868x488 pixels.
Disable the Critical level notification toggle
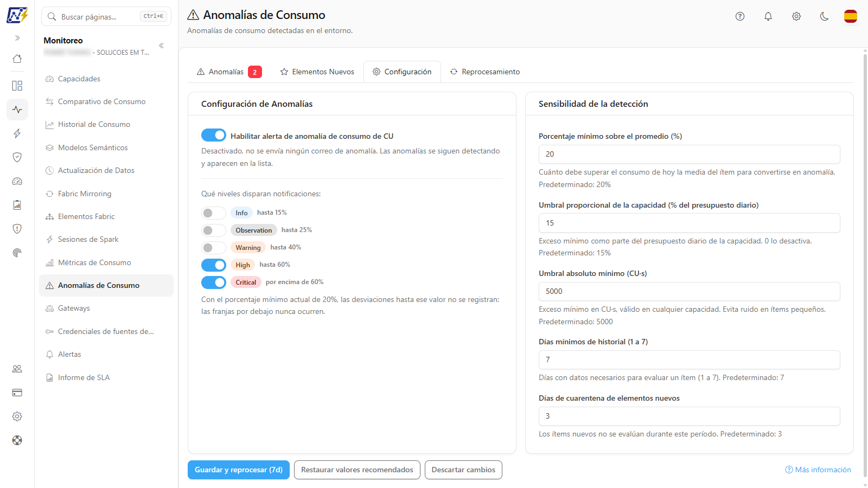tap(214, 282)
